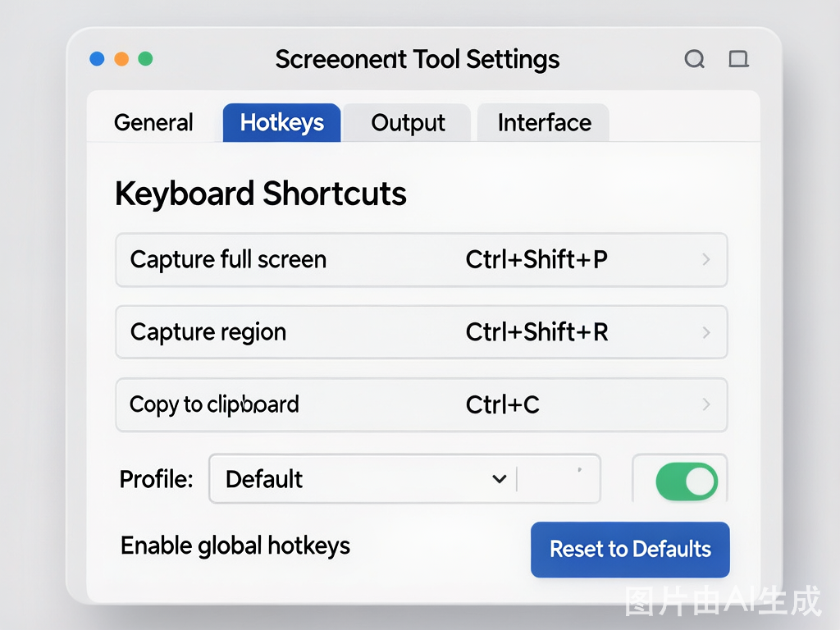Viewport: 840px width, 630px height.
Task: Edit the Ctrl+Shift+R shortcut value
Action: 536,332
